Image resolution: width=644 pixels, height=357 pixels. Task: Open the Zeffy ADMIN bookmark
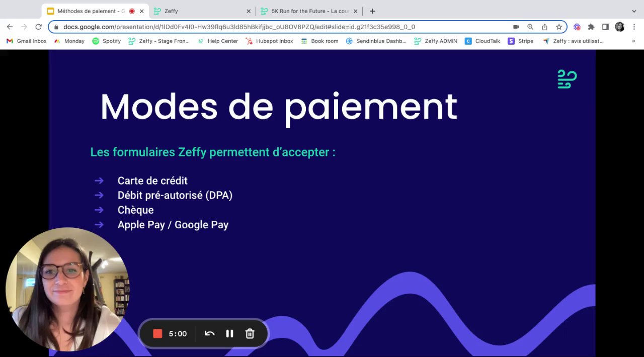click(436, 41)
